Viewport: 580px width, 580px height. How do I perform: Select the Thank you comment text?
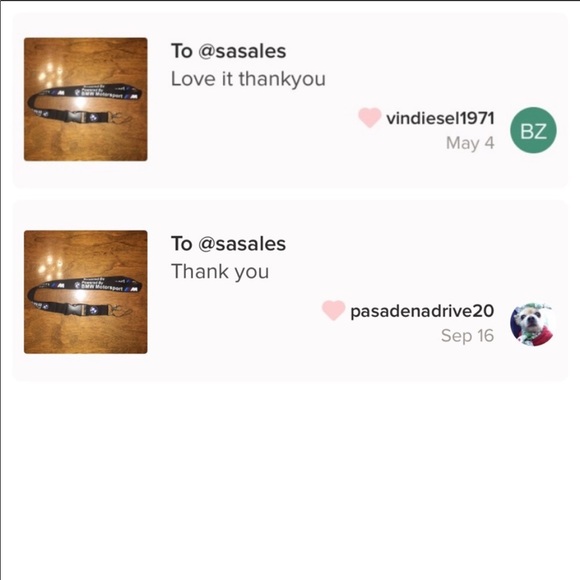[x=220, y=272]
